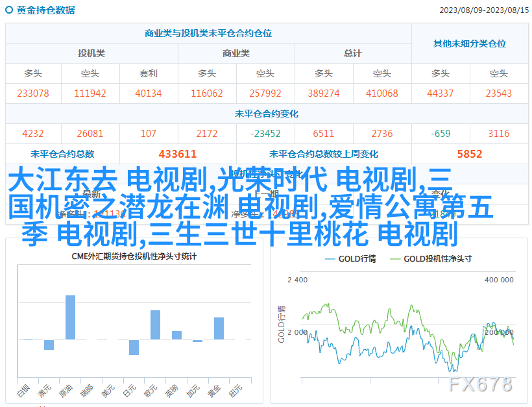The image size is (532, 407).
Task: Select the 欧元 bar in bar chart
Action: [x=155, y=325]
